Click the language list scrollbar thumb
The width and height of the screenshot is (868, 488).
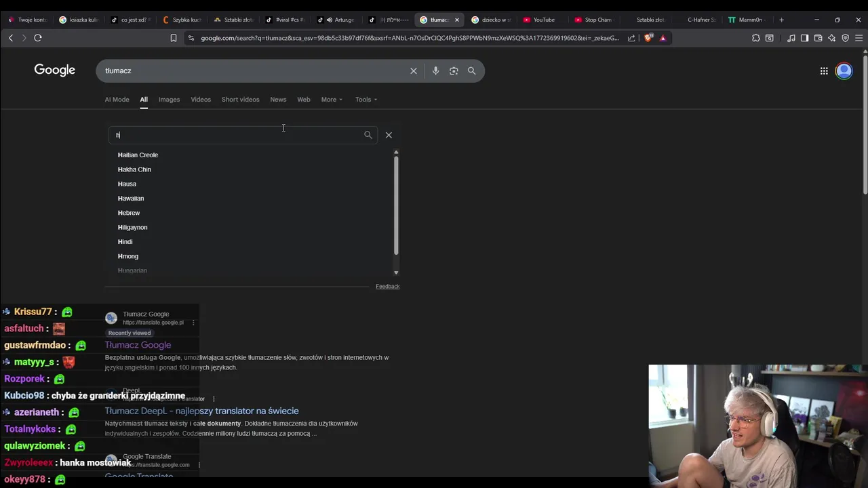(396, 205)
